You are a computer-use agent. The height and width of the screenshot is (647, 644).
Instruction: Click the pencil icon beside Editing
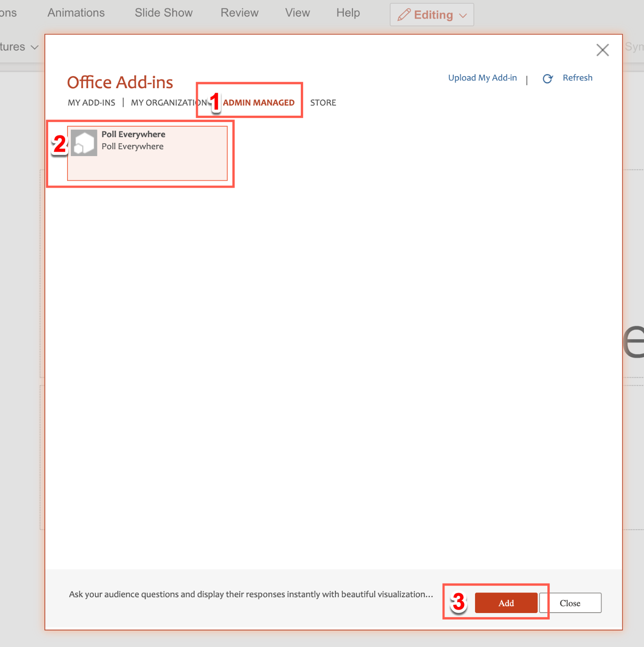404,15
